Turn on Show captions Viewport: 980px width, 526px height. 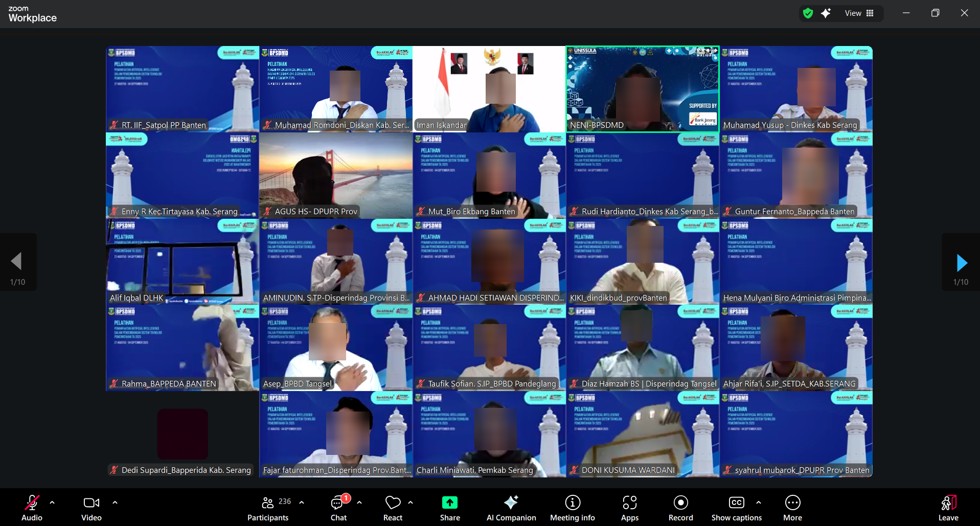coord(737,508)
